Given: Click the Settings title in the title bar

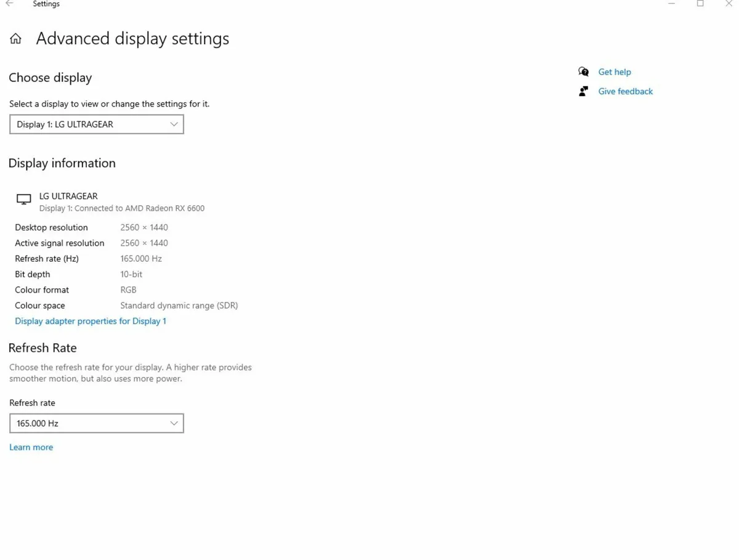Looking at the screenshot, I should point(46,4).
